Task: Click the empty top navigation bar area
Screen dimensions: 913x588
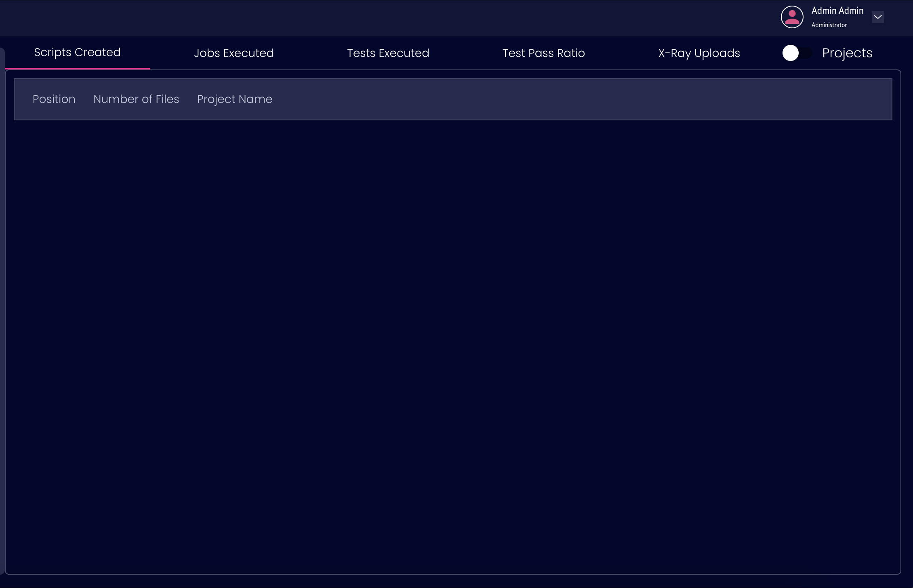Action: (x=364, y=18)
